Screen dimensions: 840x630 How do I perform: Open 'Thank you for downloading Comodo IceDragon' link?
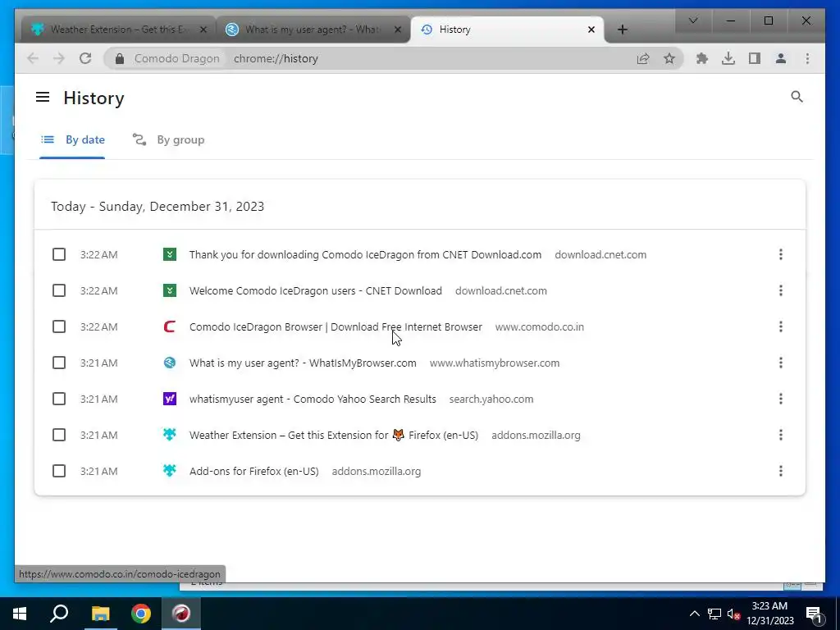tap(365, 254)
